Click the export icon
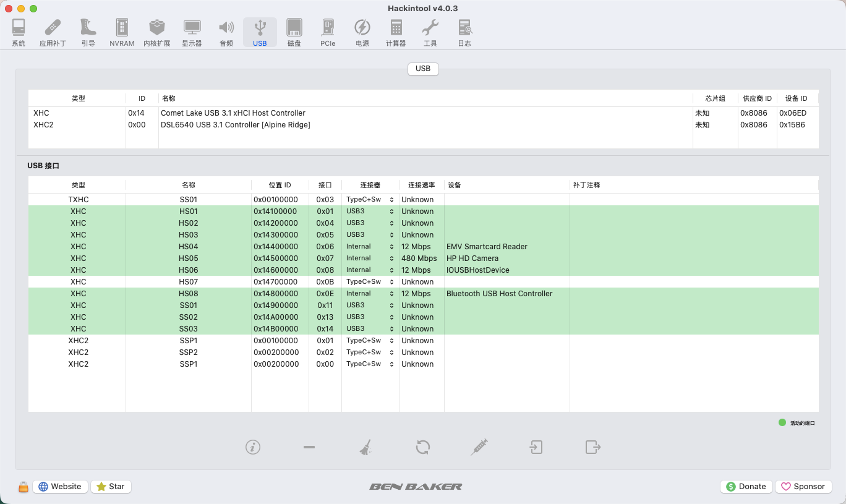The image size is (846, 504). [593, 447]
